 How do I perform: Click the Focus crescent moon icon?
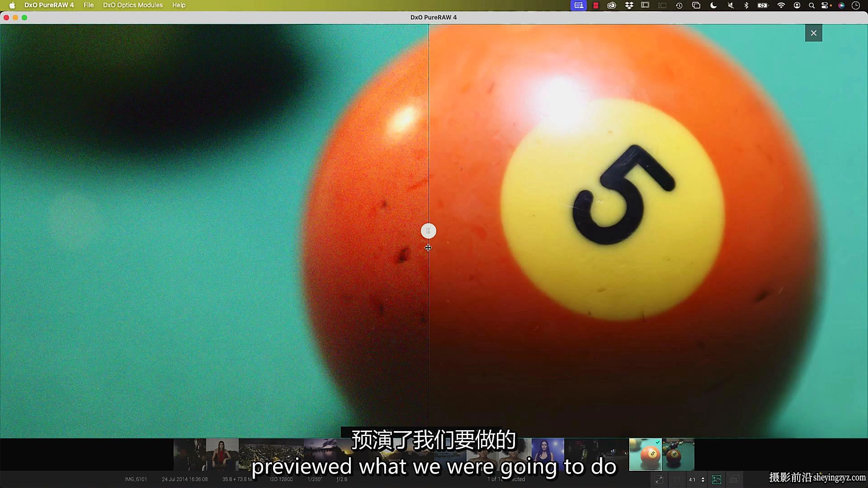point(713,5)
